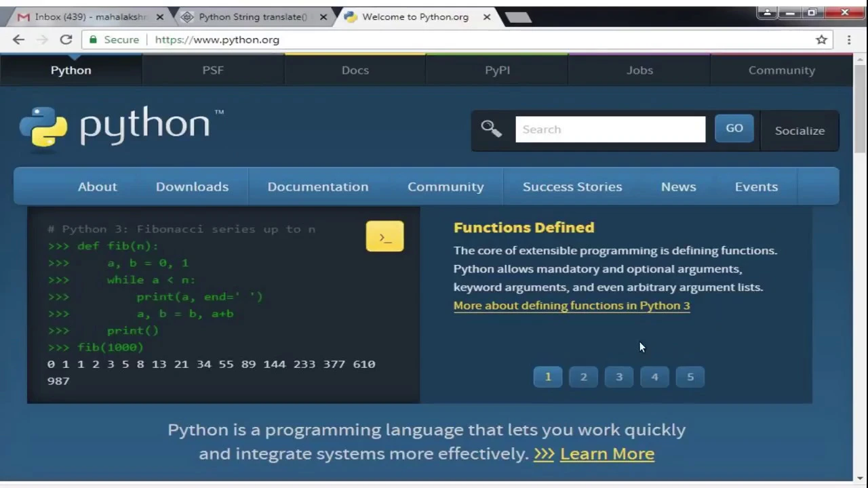Image resolution: width=868 pixels, height=488 pixels.
Task: Switch to Python String translate() tab
Action: [x=253, y=17]
